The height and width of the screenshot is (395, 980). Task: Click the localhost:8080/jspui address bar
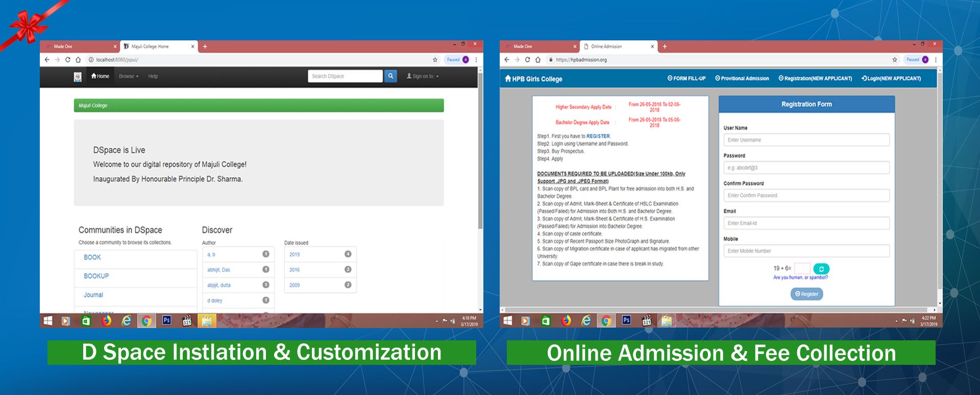[258, 60]
